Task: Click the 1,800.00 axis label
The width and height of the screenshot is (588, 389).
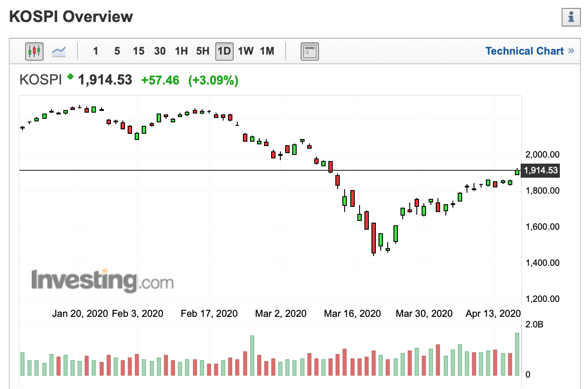Action: 542,191
